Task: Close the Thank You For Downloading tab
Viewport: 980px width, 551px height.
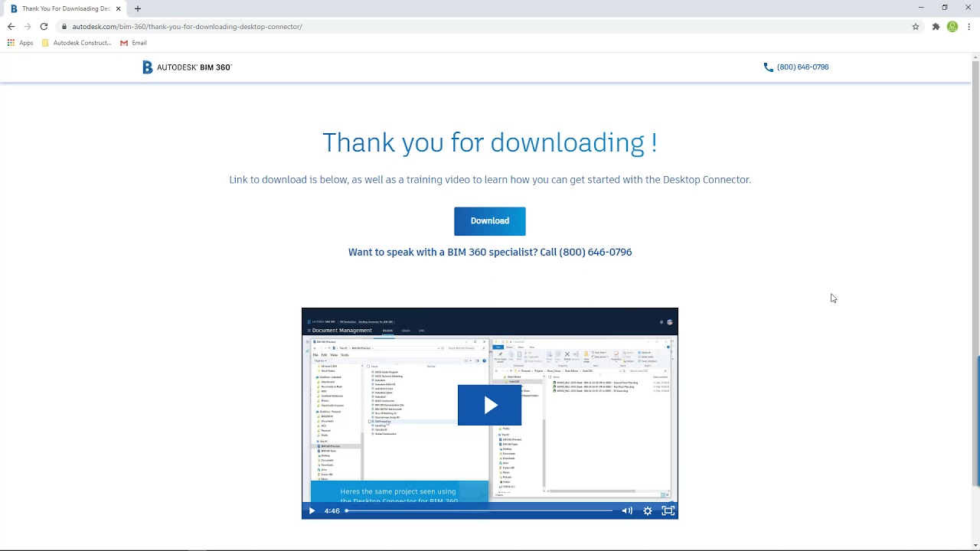Action: point(119,8)
